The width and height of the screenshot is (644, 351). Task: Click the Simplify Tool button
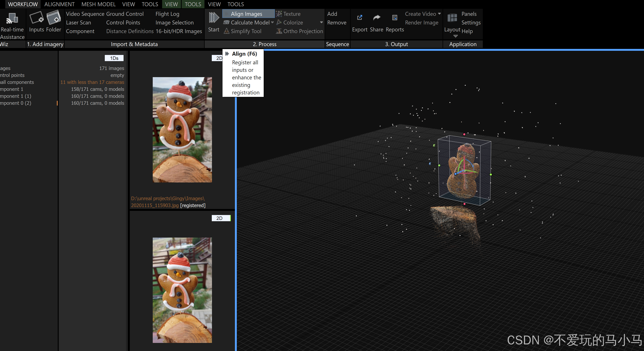click(246, 31)
